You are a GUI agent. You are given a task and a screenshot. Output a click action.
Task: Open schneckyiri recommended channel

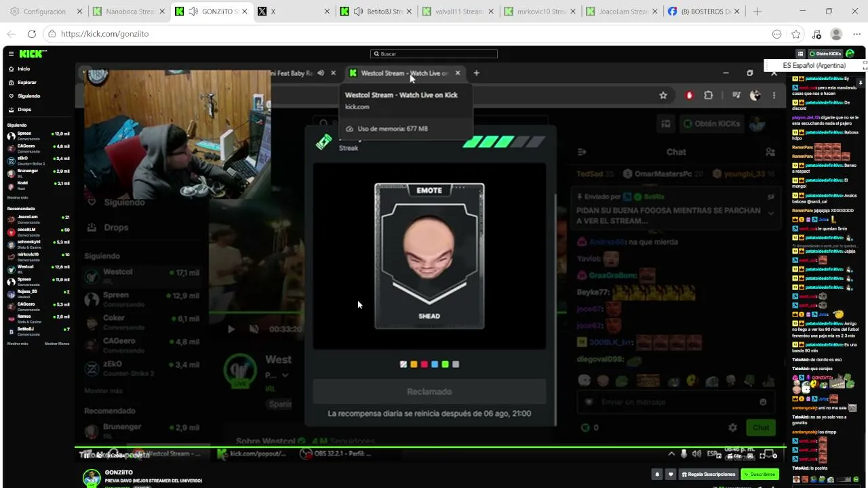coord(39,243)
